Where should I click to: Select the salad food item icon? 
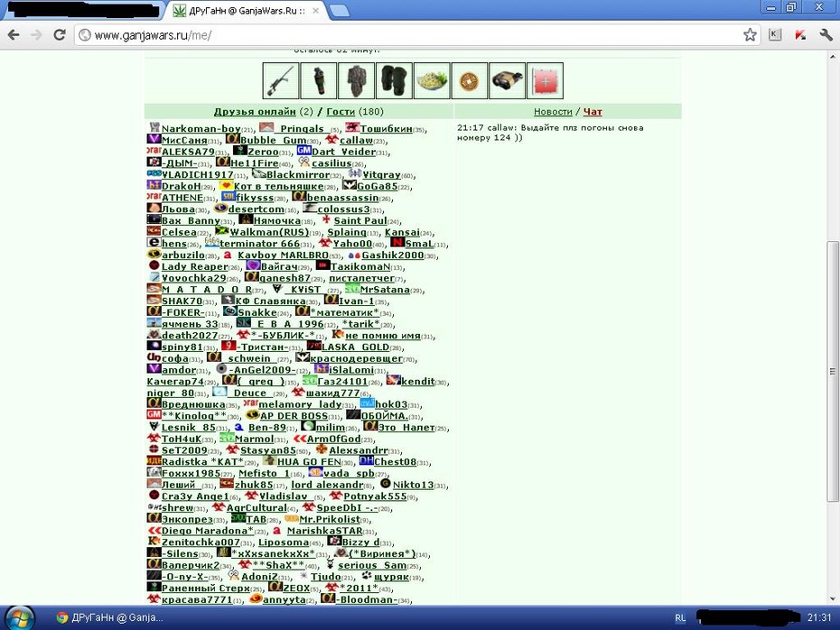[432, 81]
